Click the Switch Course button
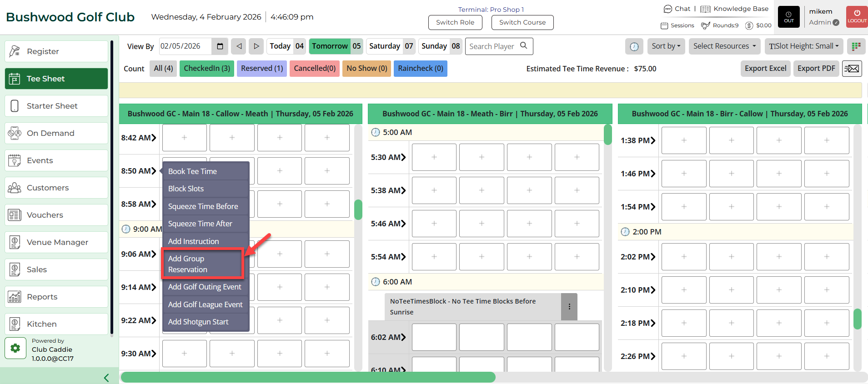The image size is (868, 384). coord(522,22)
